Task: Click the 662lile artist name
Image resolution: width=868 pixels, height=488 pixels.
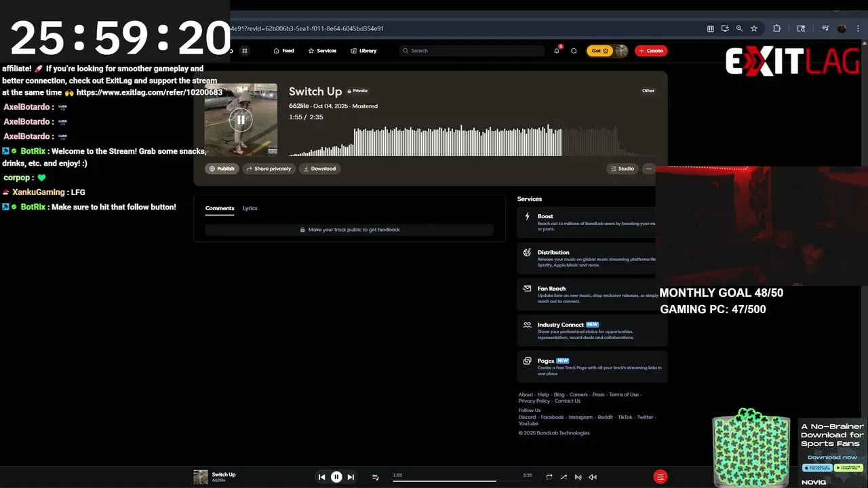Action: click(x=299, y=106)
